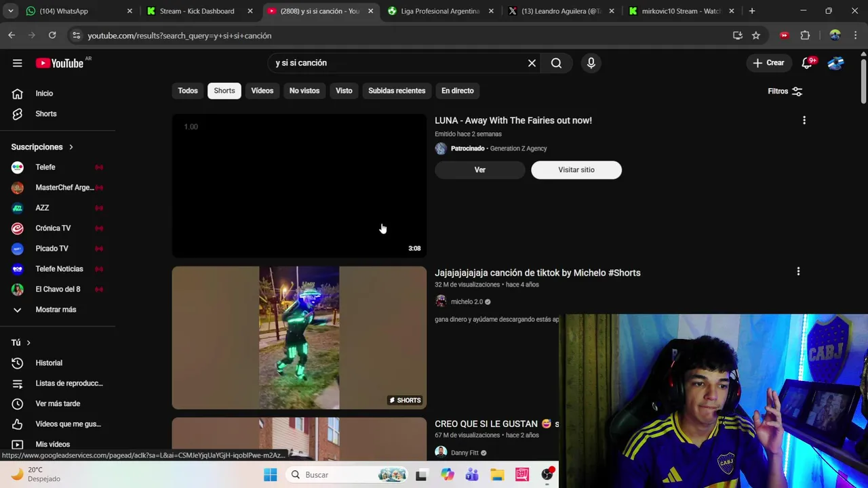Open YouTube notifications bell
Screen dimensions: 868x488
pos(807,63)
